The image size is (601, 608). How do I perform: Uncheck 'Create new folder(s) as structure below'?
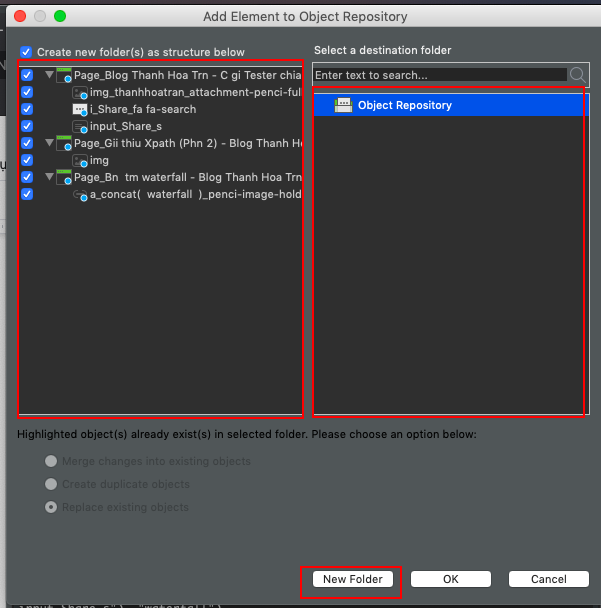[x=26, y=52]
